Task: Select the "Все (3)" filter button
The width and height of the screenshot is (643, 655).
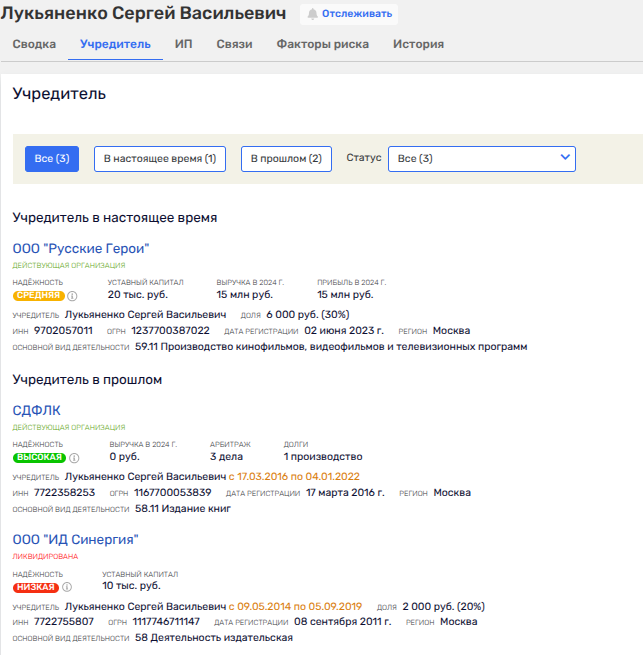Action: [51, 159]
